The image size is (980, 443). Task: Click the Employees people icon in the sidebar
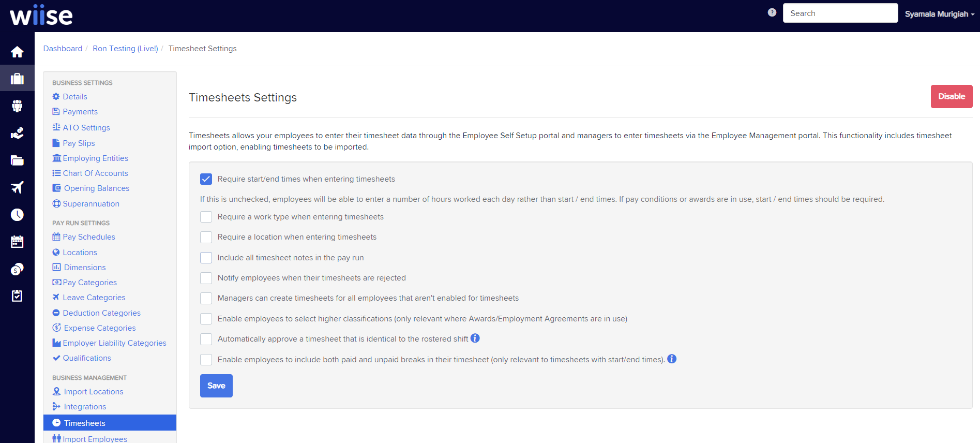[x=17, y=106]
